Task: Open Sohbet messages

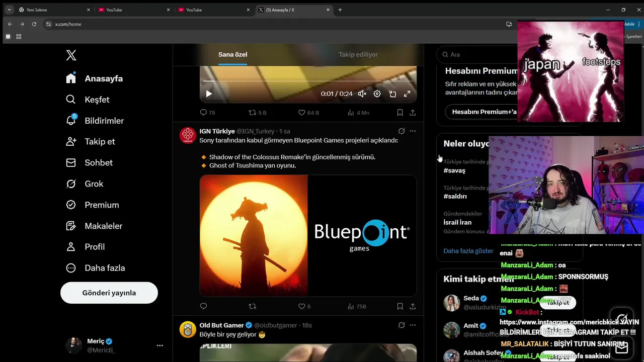Action: click(89, 162)
